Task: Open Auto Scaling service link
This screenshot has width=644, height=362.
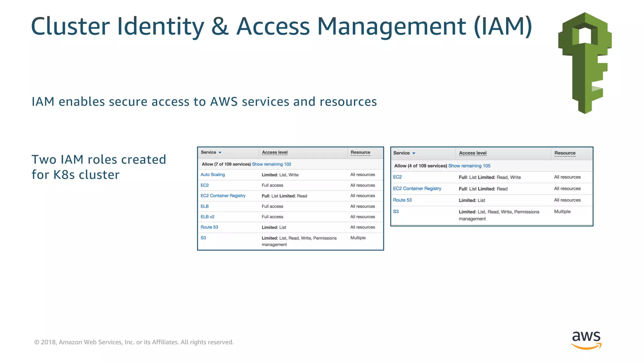Action: click(213, 175)
